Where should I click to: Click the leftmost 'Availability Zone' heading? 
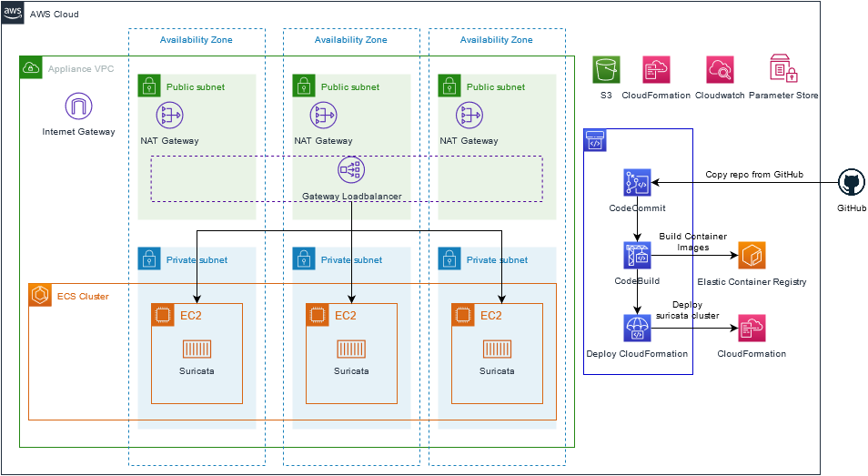click(x=196, y=40)
